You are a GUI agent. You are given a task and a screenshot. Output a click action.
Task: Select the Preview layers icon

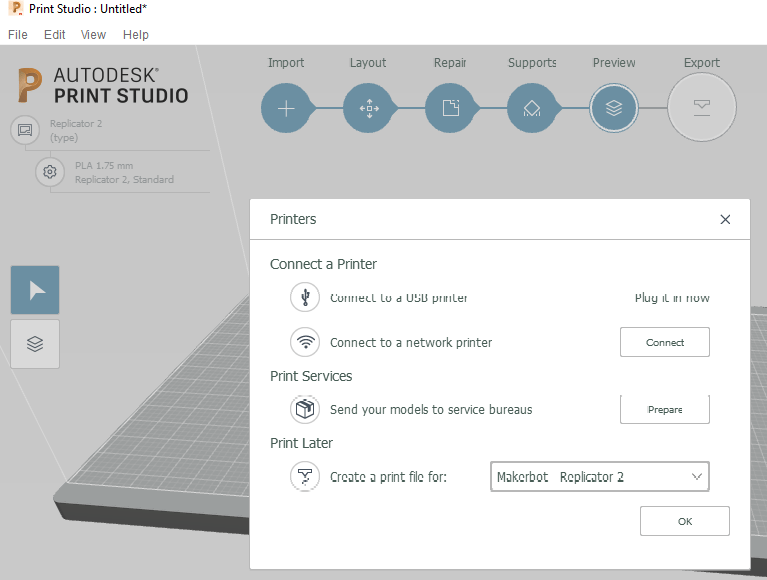(x=614, y=108)
